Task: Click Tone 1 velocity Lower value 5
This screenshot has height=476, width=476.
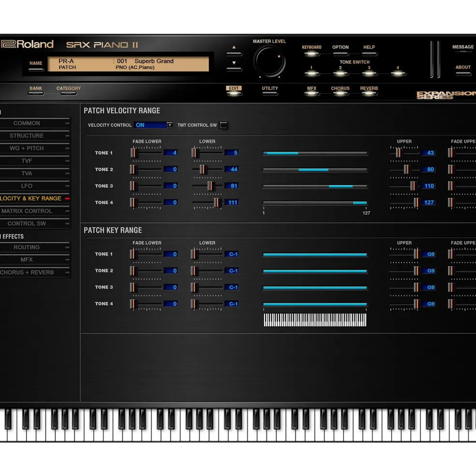Action: point(231,153)
